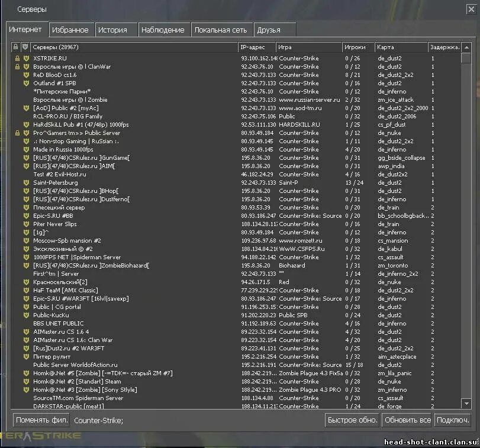Screen dimensions: 480x448
Task: Select BBS UNET PUBLIC server
Action: pos(236,323)
